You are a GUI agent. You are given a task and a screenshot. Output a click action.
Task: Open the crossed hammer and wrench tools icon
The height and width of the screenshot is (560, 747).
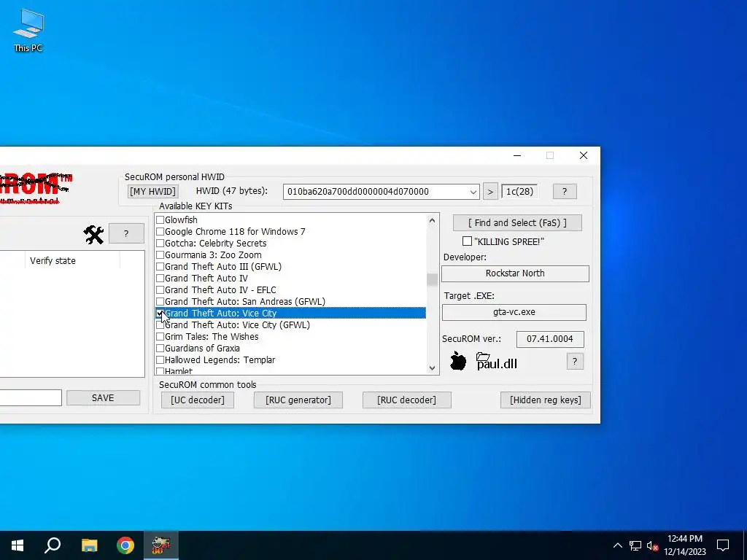tap(93, 234)
